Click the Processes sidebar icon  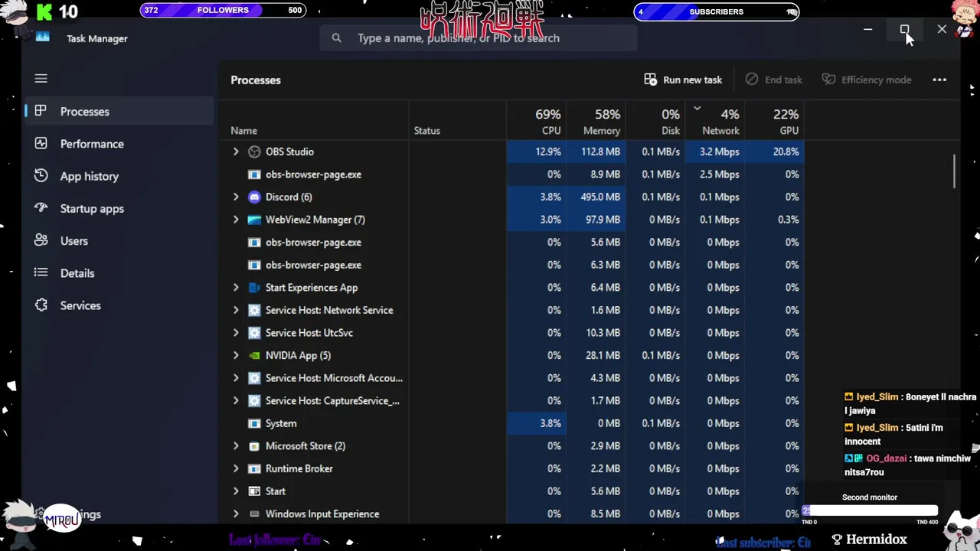click(41, 111)
